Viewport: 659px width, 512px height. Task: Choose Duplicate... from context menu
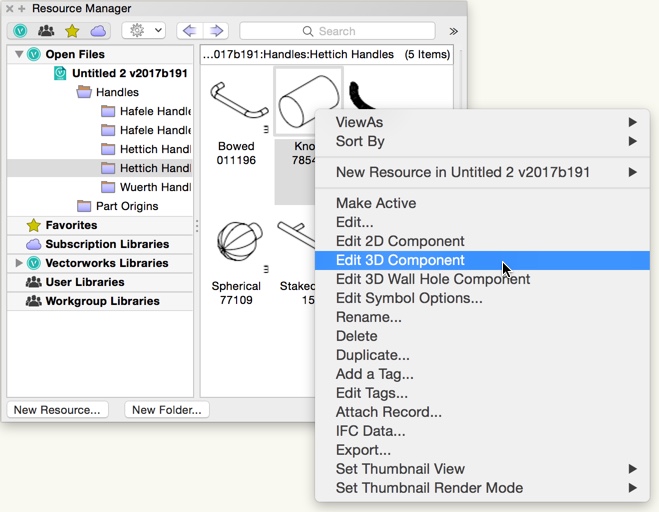pos(482,355)
